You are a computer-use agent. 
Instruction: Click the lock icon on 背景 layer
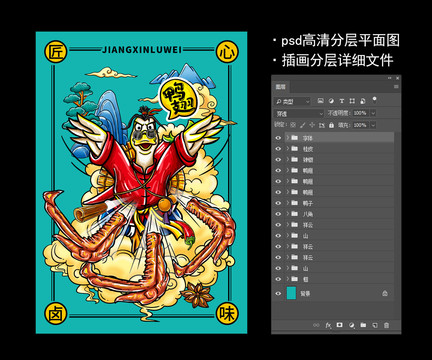(385, 293)
